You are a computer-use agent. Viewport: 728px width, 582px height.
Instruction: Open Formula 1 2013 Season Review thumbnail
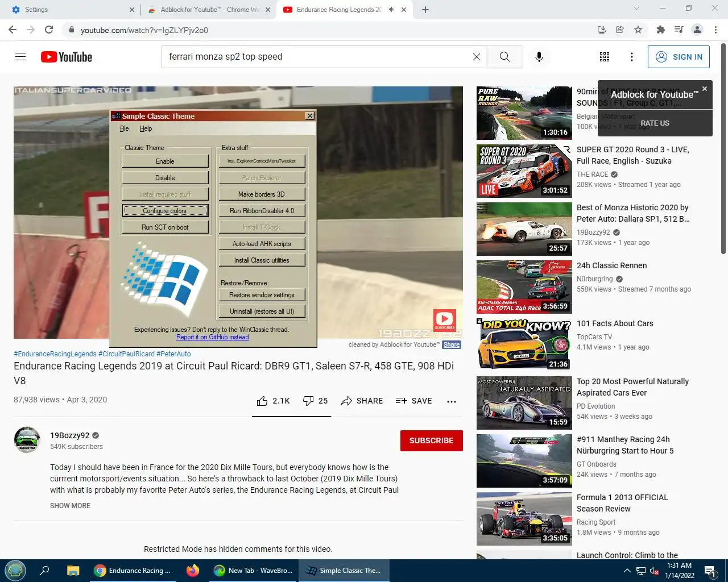tap(524, 518)
